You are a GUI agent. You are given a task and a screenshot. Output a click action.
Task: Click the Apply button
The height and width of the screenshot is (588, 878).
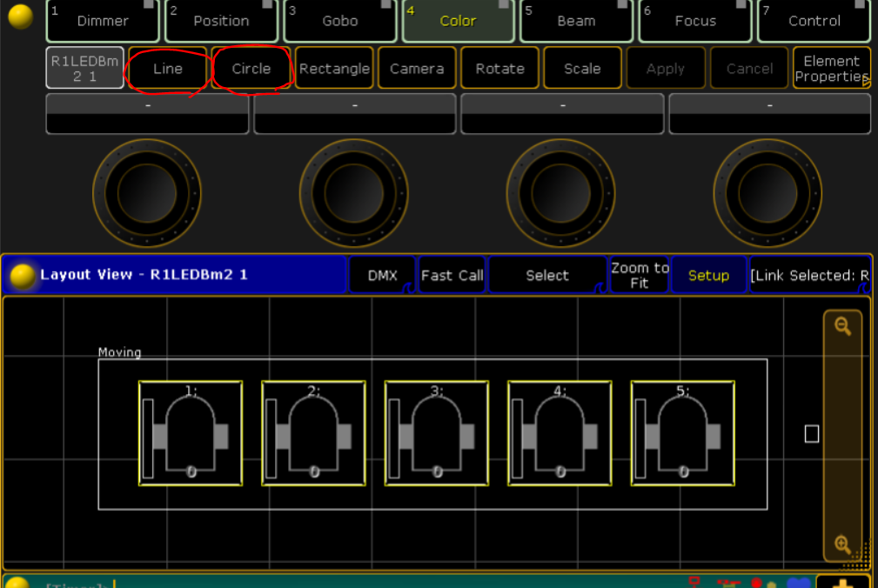(x=665, y=68)
